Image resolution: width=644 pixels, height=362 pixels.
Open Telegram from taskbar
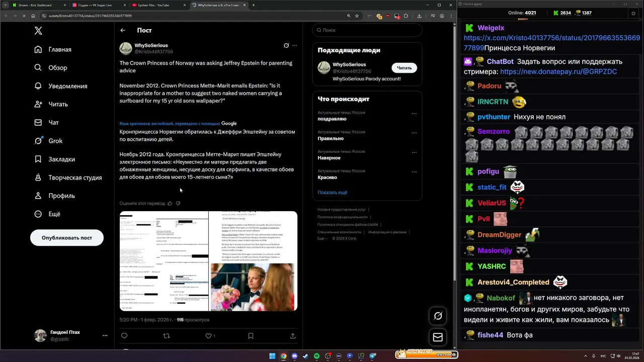coord(373,356)
